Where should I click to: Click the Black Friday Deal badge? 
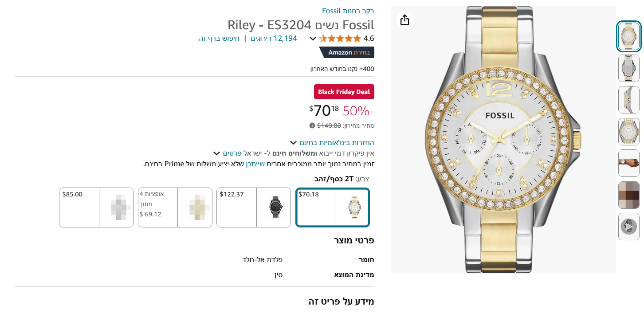pyautogui.click(x=344, y=92)
